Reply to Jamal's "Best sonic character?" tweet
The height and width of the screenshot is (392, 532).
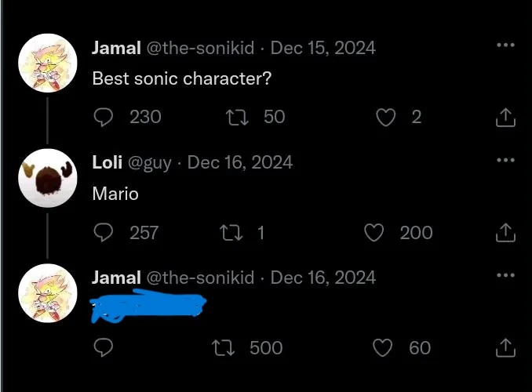tap(103, 118)
